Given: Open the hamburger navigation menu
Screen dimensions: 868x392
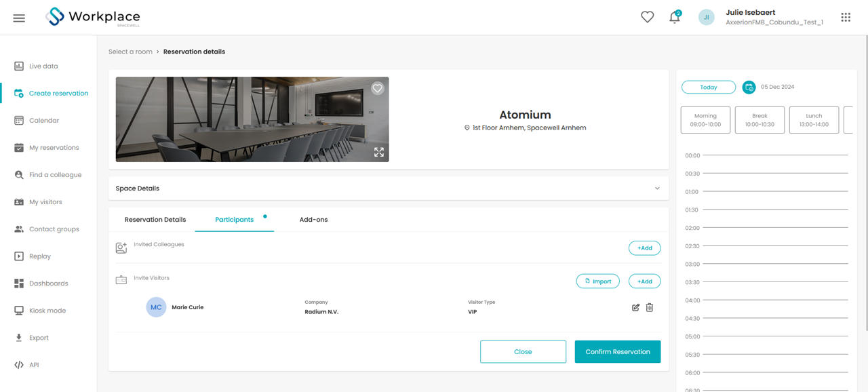Looking at the screenshot, I should coord(19,18).
